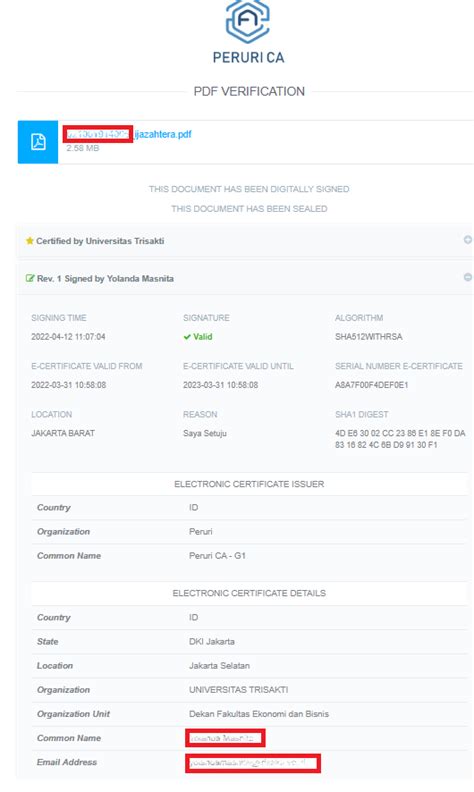Click the SHA512WITHRSA algorithm value
This screenshot has height=792, width=474.
368,337
